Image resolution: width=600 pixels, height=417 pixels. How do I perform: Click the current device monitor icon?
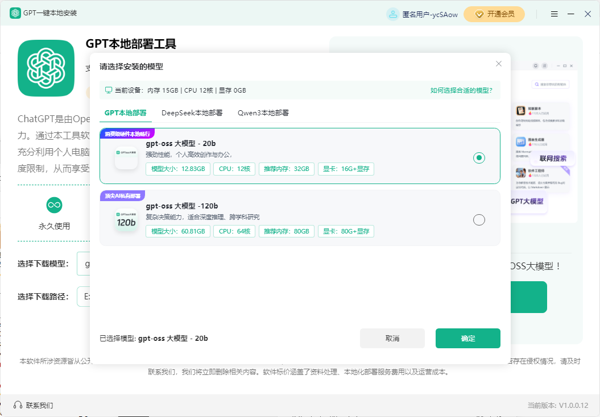point(108,90)
